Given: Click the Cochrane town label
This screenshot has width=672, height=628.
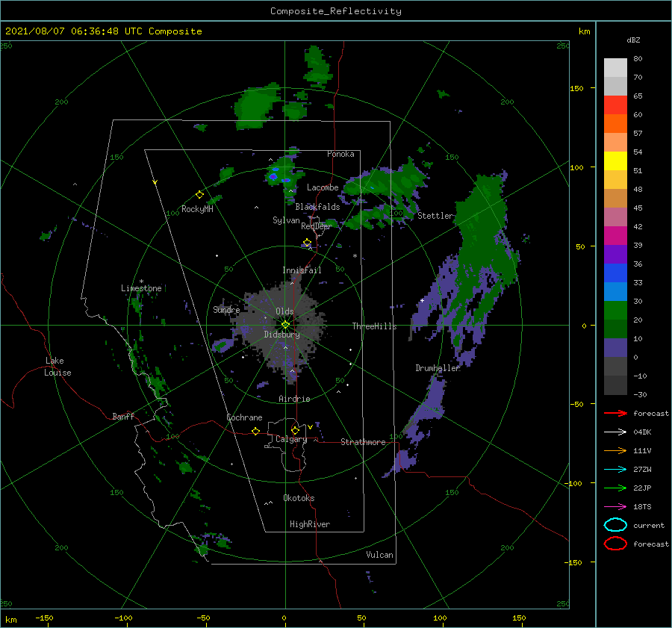Looking at the screenshot, I should coord(244,417).
